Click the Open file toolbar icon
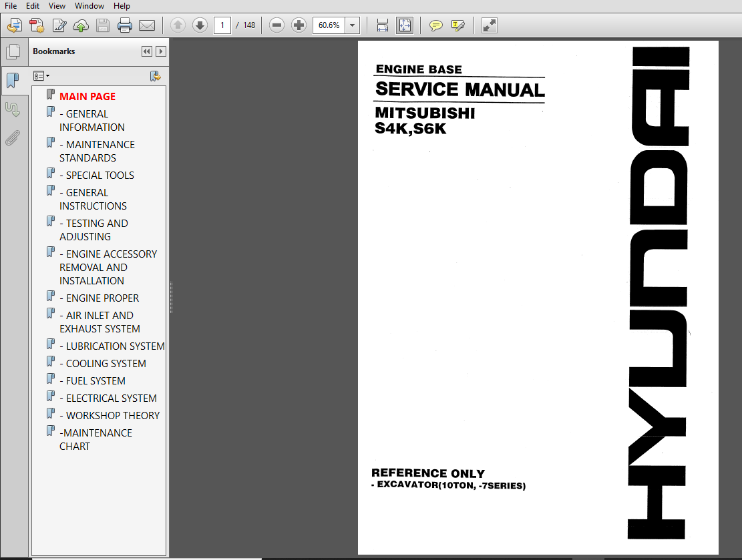 point(15,25)
